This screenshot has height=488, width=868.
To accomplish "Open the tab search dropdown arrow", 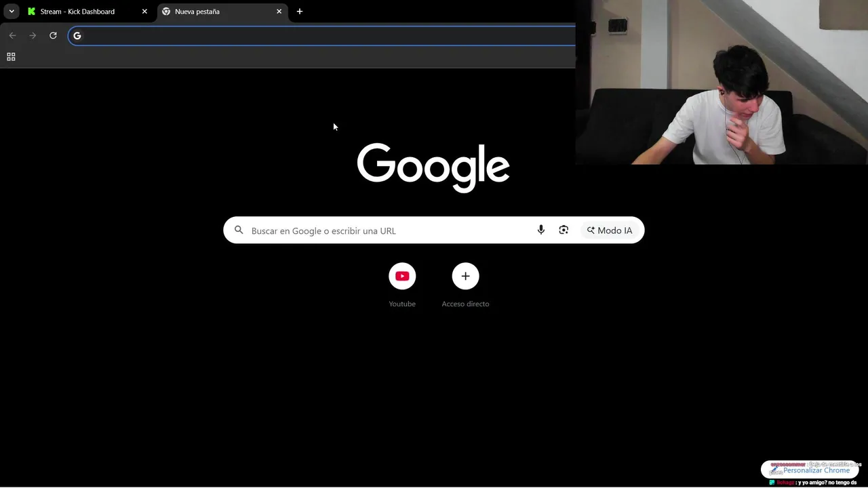I will 12,12.
